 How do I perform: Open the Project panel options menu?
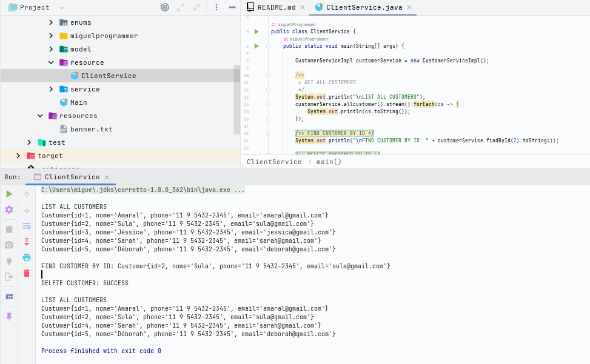[x=216, y=7]
